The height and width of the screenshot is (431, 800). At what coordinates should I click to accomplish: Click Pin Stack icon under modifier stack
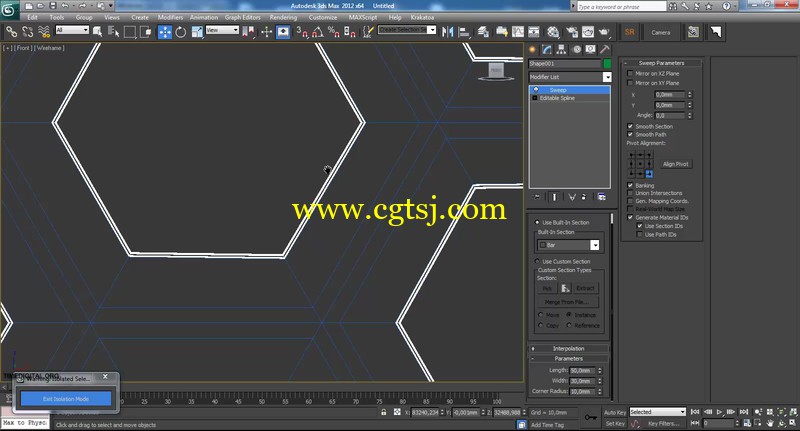click(537, 197)
